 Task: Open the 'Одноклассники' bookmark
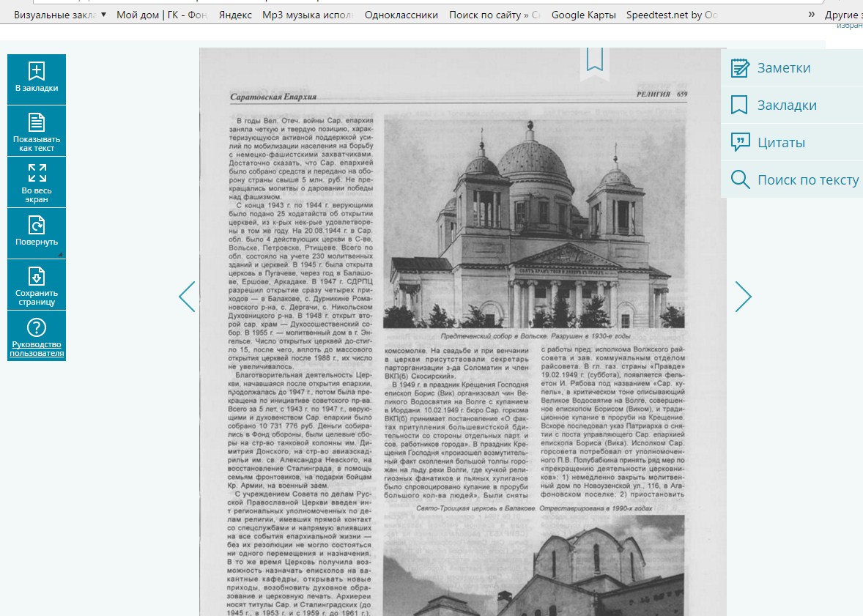(x=401, y=15)
